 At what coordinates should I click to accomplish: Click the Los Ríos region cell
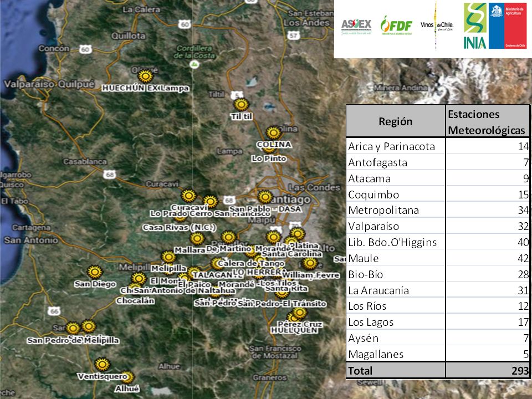396,306
